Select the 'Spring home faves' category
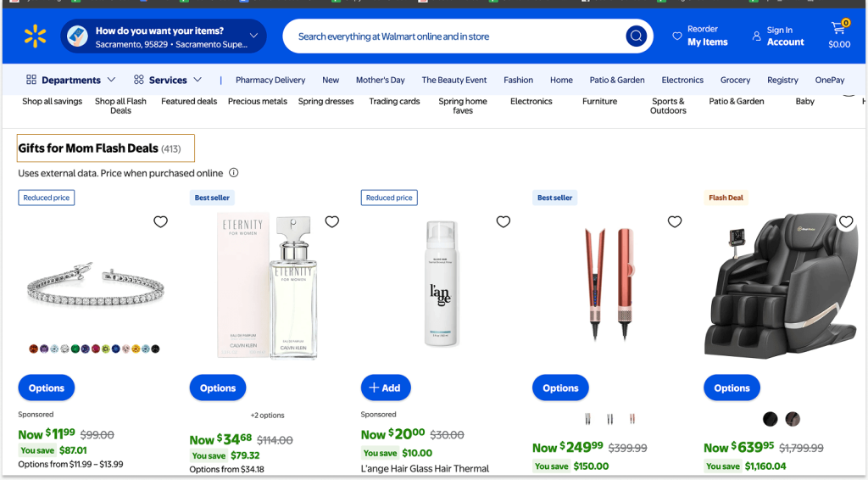The height and width of the screenshot is (480, 868). (463, 106)
